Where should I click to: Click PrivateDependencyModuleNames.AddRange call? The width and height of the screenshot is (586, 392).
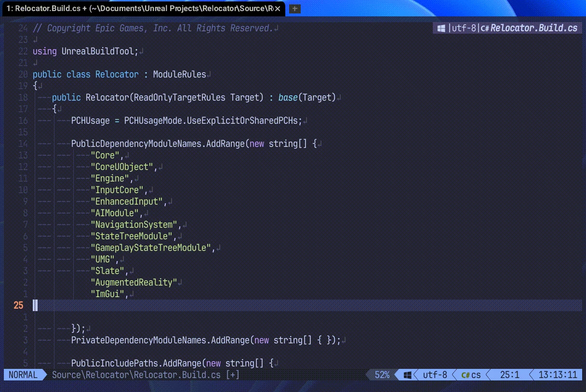pos(160,340)
